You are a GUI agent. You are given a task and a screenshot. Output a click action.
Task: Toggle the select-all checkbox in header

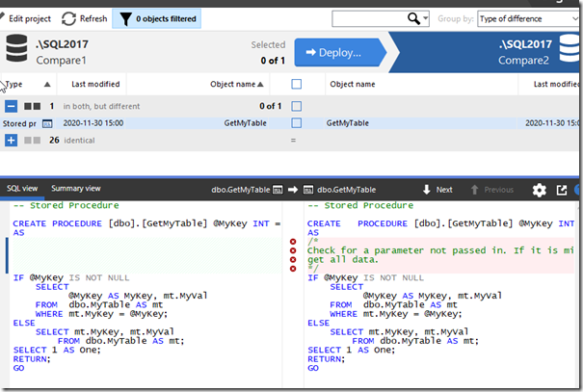click(x=297, y=85)
